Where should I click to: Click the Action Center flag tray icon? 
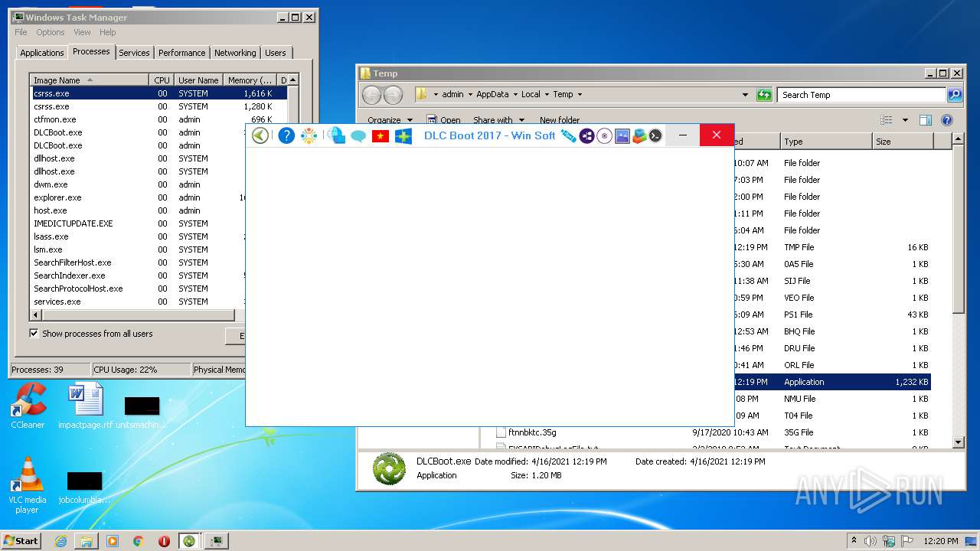906,541
